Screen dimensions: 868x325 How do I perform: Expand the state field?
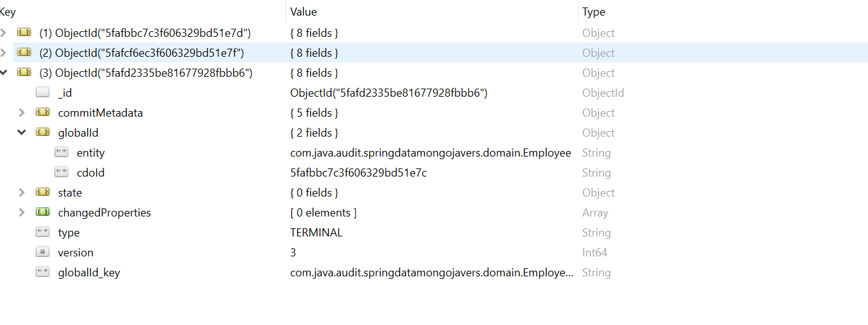(x=22, y=193)
